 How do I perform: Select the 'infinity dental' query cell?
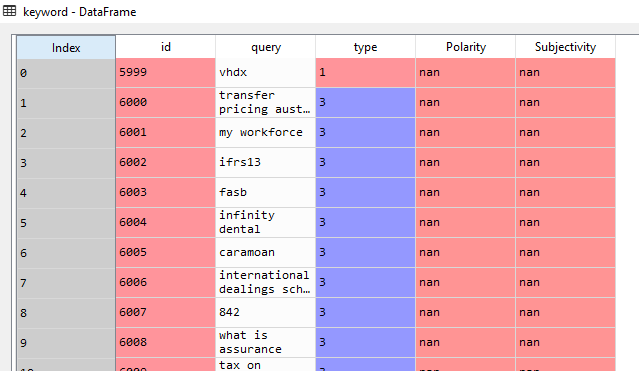tap(265, 223)
